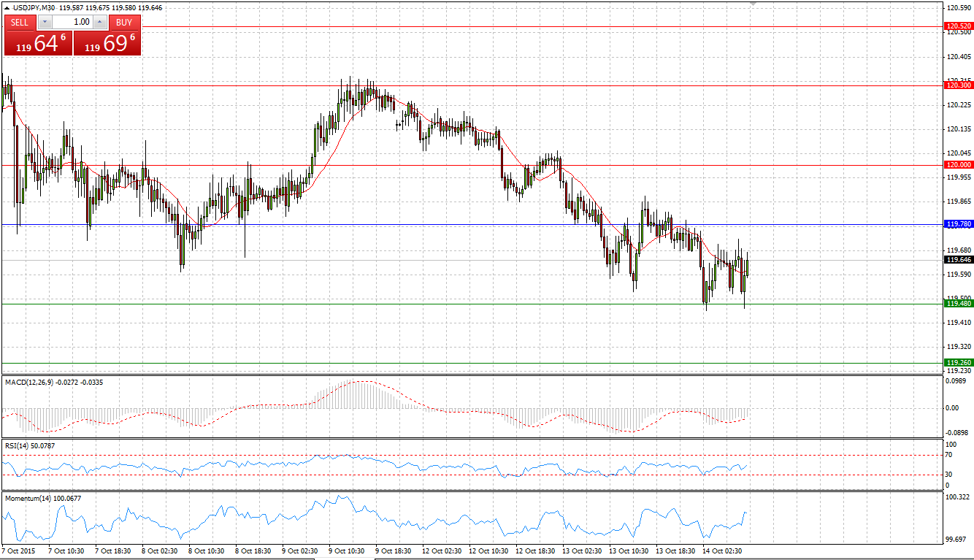Collapse the one-click trading panel triangle
This screenshot has height=560, width=974.
7,7
